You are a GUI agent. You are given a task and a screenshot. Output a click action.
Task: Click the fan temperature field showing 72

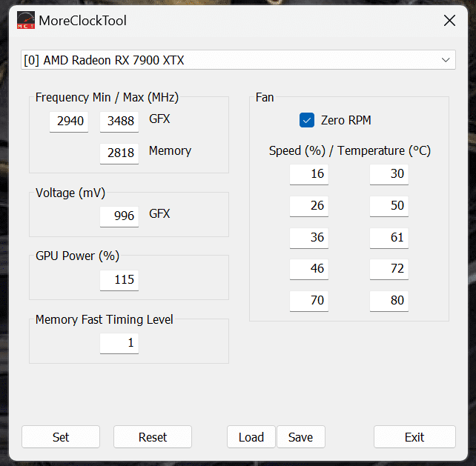389,269
